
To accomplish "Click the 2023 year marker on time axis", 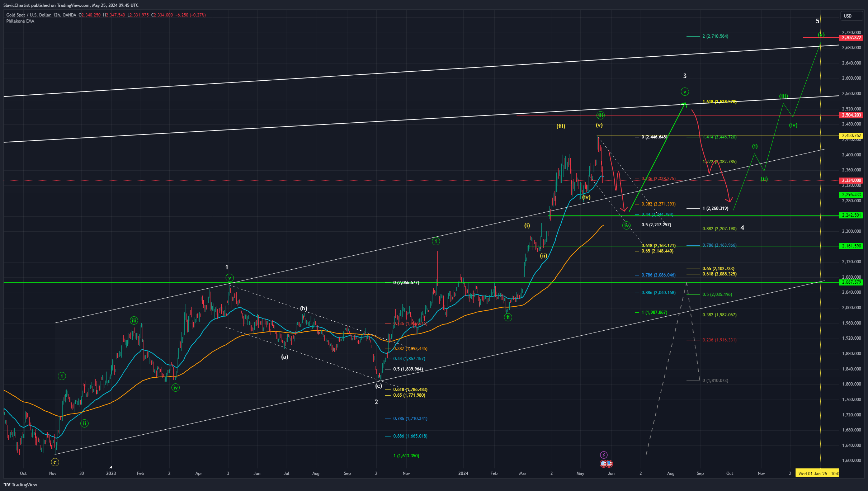I will (111, 473).
